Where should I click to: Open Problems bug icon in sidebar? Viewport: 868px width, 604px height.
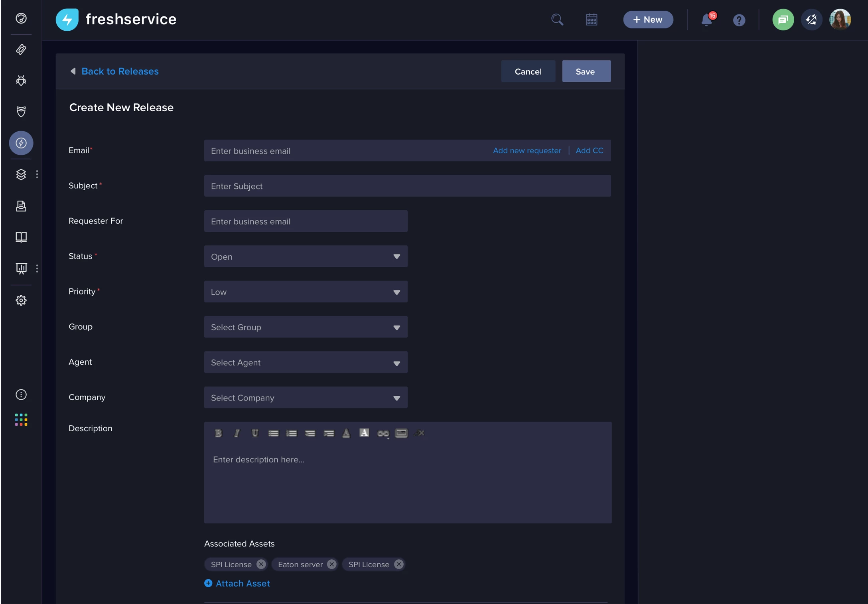21,81
